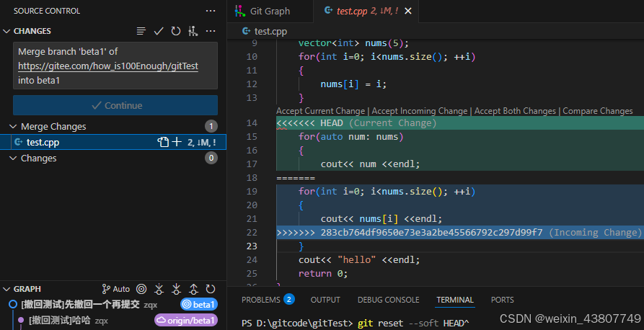Click the Git Graph tab icon

pos(240,11)
